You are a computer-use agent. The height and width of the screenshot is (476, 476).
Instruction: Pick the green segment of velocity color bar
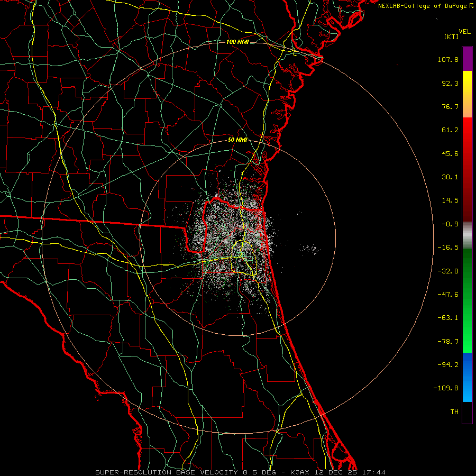pos(467,300)
